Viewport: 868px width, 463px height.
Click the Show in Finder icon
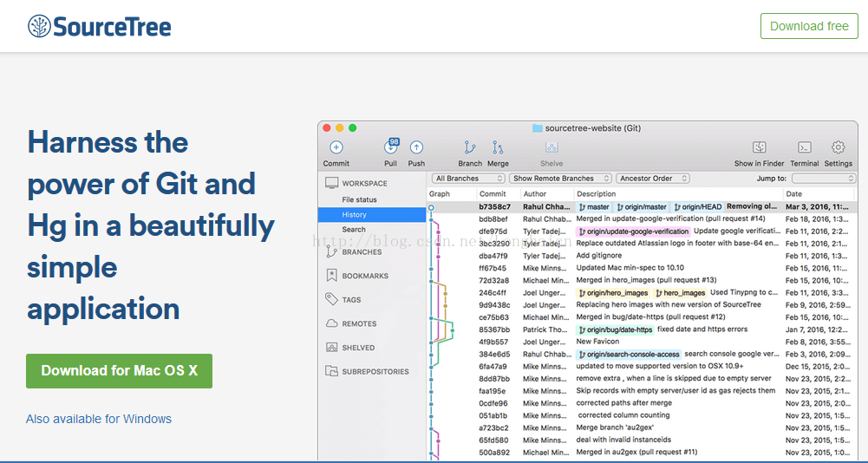tap(760, 147)
